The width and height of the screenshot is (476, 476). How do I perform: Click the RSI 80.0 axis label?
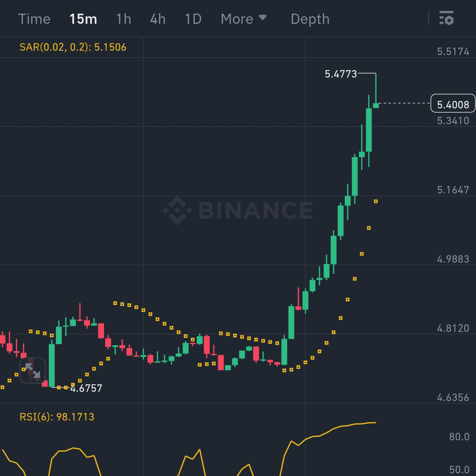tap(459, 437)
